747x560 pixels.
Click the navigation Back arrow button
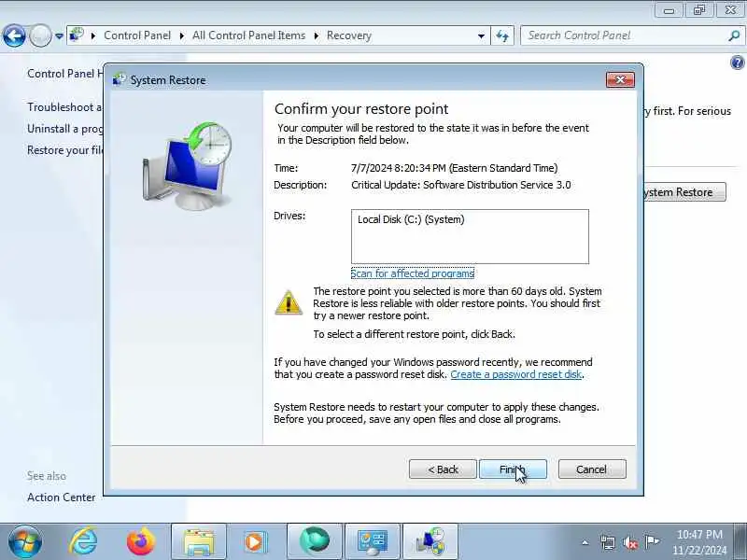pos(14,35)
